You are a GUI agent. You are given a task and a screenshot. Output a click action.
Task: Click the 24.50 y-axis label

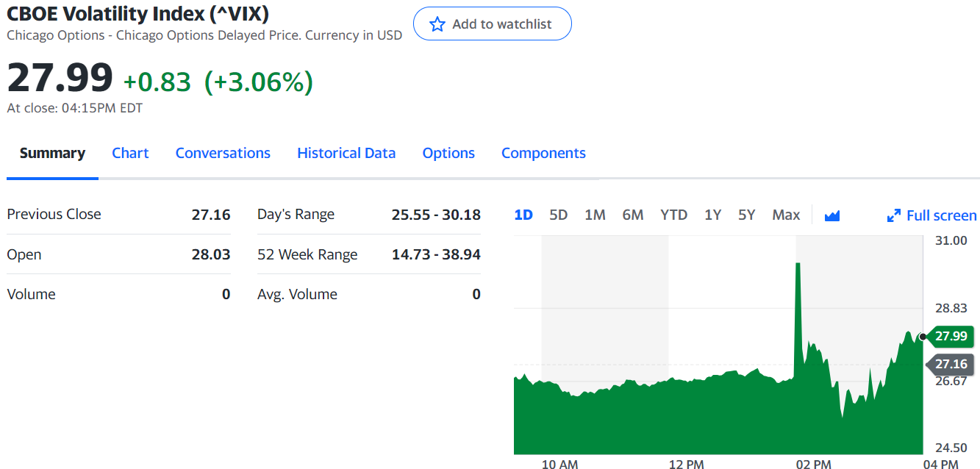(951, 447)
